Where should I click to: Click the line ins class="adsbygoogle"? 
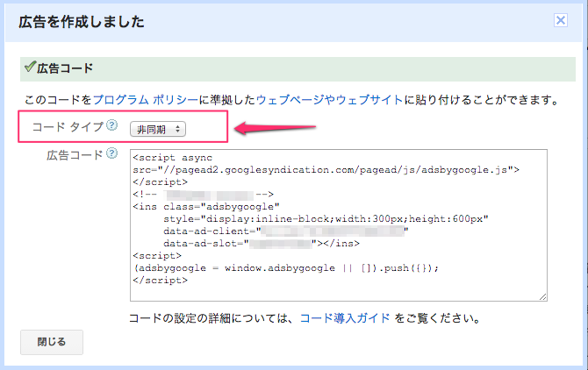[206, 207]
